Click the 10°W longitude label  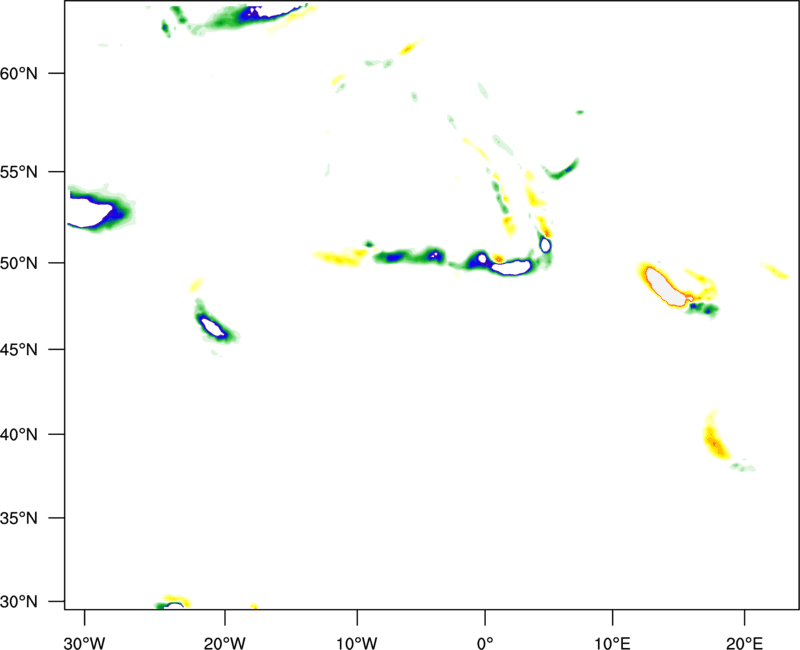357,643
